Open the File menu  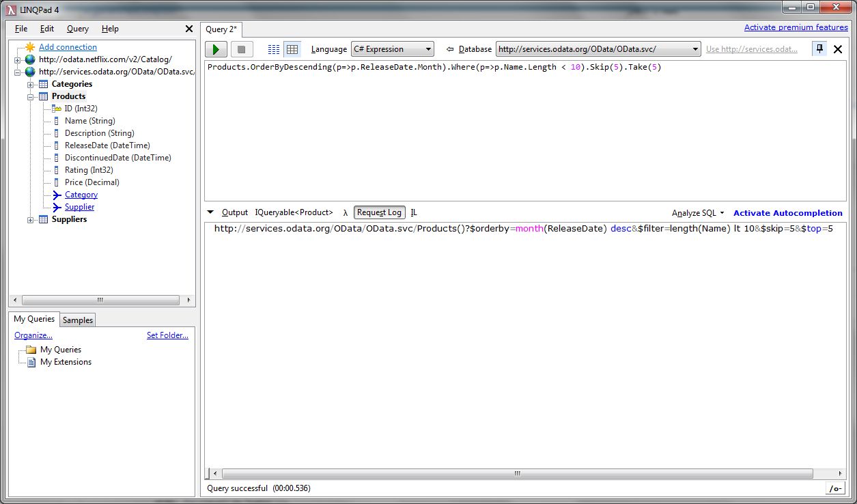pos(21,29)
